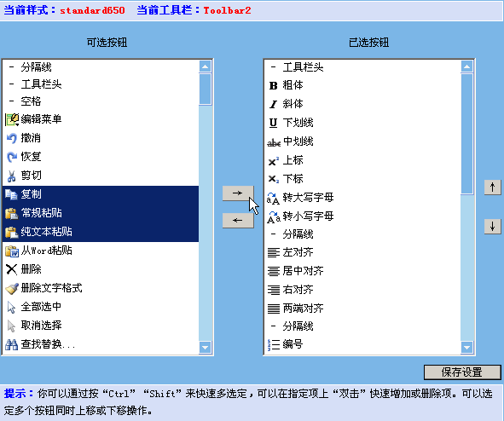Viewport: 504px width, 421px height.
Task: Choose the 删除文字格式 brush icon
Action: coord(12,288)
